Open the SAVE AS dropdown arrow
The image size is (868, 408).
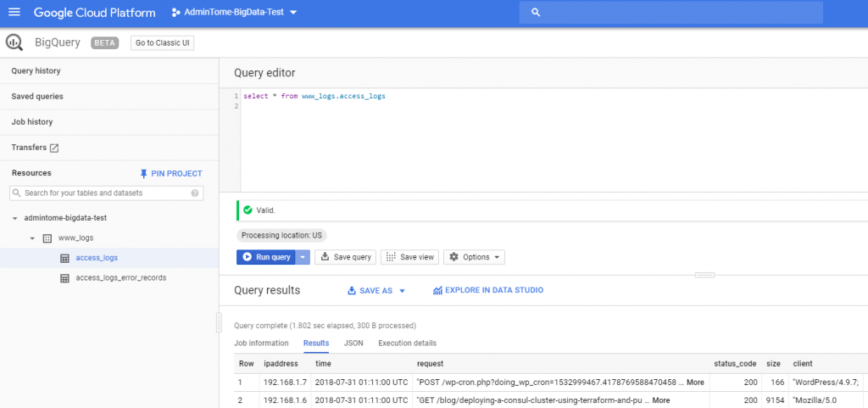403,291
